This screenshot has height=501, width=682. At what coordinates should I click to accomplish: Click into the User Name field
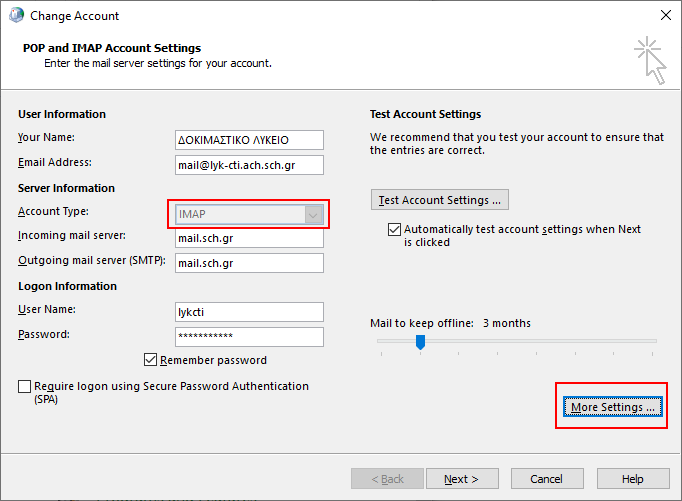pos(248,312)
